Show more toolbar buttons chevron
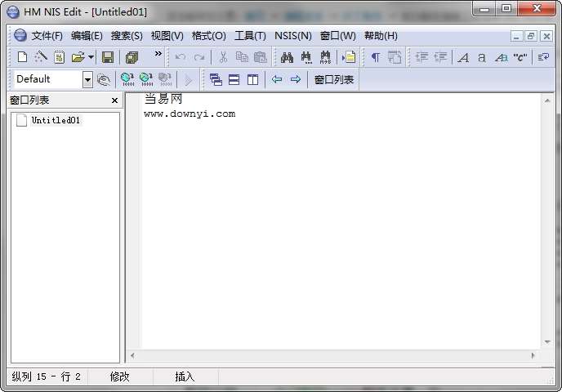 [x=158, y=53]
